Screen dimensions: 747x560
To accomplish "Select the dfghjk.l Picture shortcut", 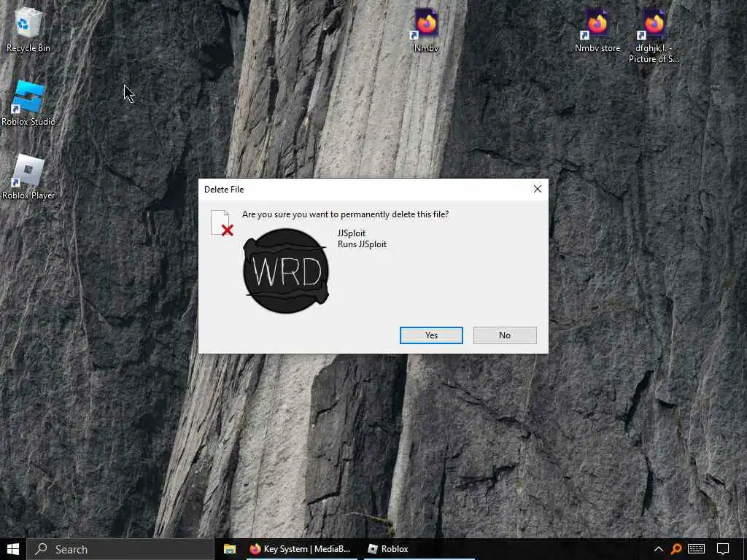I will click(x=654, y=36).
